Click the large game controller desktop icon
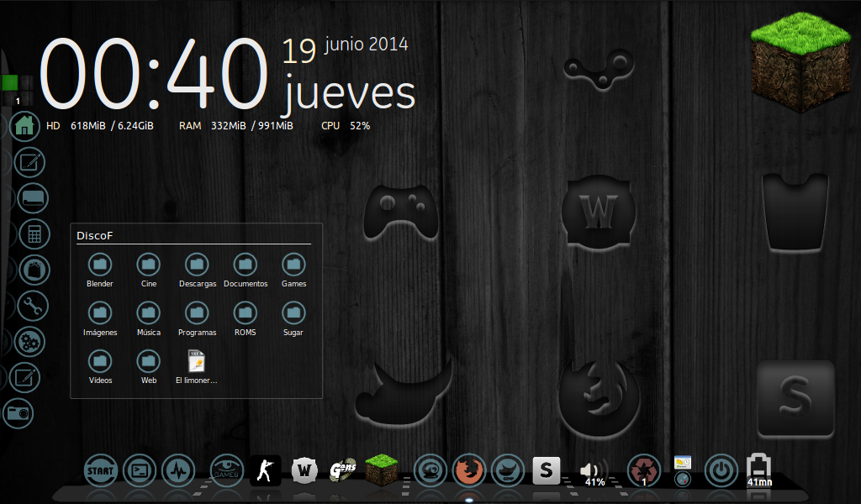The width and height of the screenshot is (861, 504). (401, 212)
